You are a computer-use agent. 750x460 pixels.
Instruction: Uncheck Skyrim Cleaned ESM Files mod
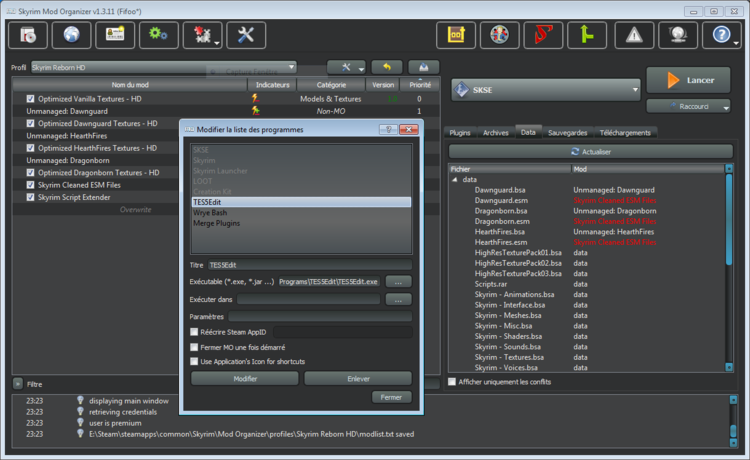point(30,185)
